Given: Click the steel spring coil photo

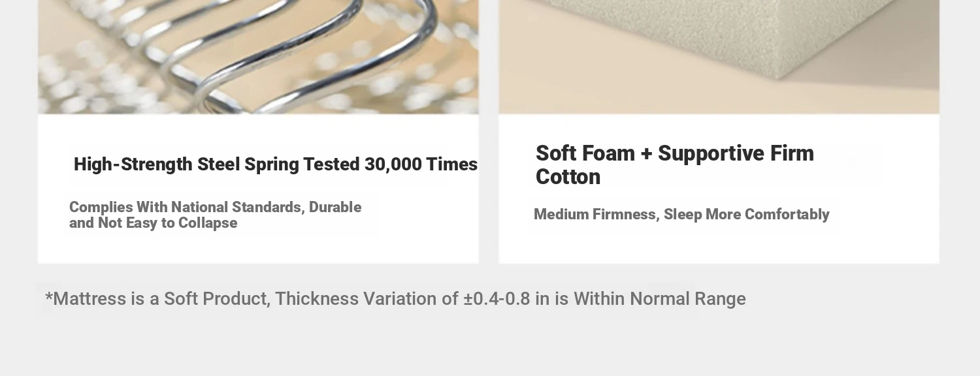Looking at the screenshot, I should pos(258,57).
